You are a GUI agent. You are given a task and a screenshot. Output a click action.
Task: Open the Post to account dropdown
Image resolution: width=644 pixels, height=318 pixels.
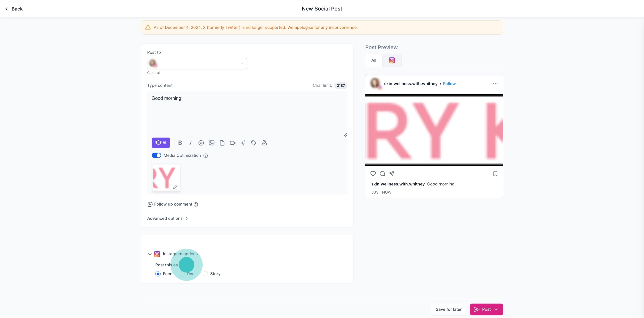click(x=197, y=63)
